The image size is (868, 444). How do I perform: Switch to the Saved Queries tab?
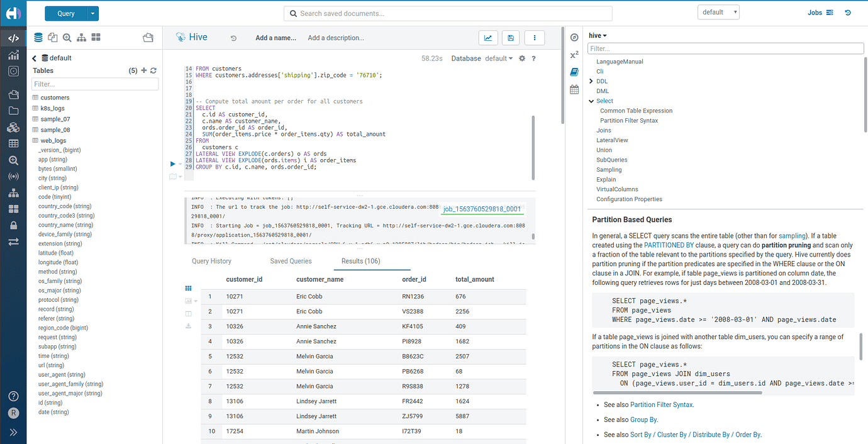click(291, 260)
